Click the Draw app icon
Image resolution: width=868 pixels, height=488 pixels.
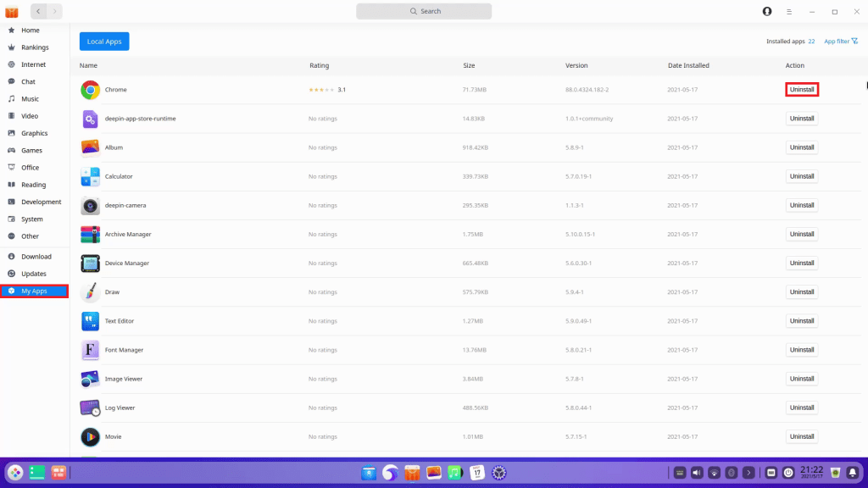tap(91, 292)
